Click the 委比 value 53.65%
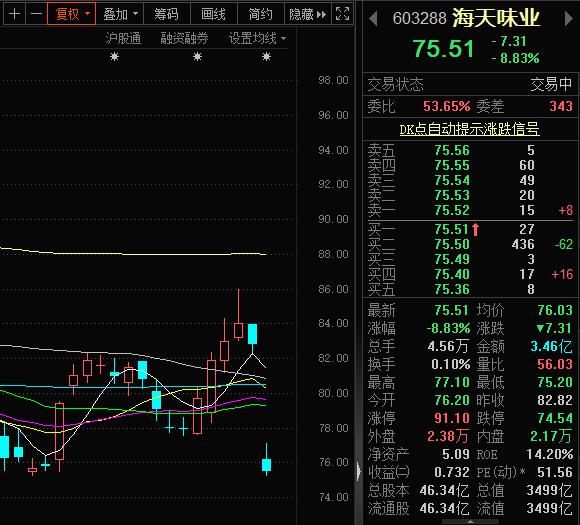 [x=446, y=106]
